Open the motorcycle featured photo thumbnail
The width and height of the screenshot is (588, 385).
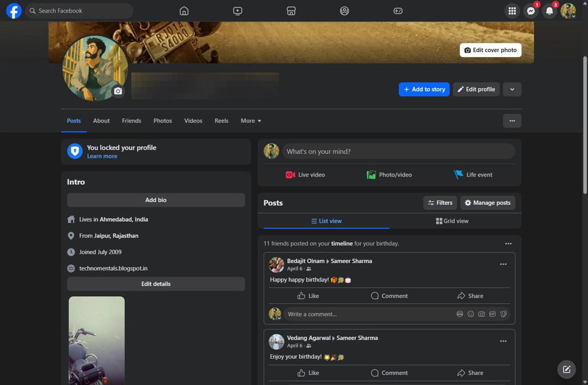(x=97, y=340)
